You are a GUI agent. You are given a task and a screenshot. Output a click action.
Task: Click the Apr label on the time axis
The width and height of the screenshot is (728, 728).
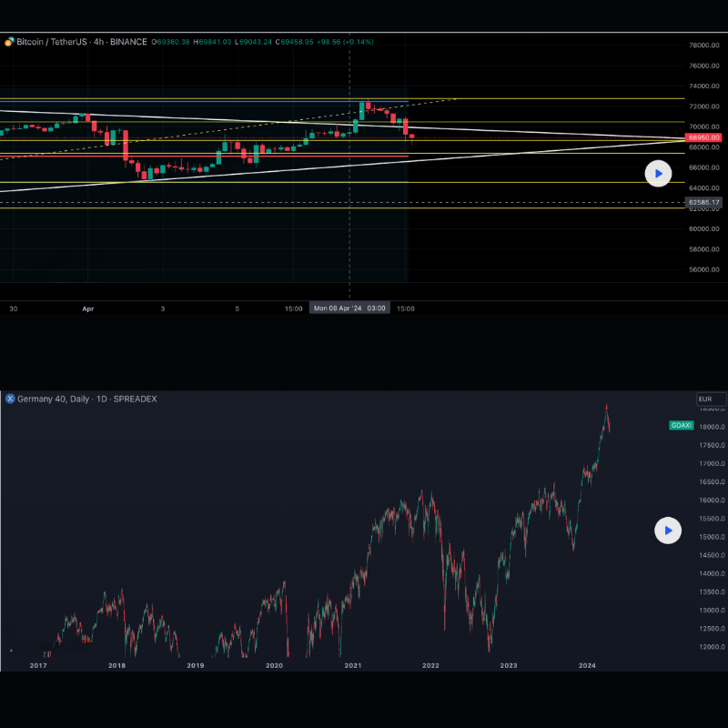tap(88, 308)
